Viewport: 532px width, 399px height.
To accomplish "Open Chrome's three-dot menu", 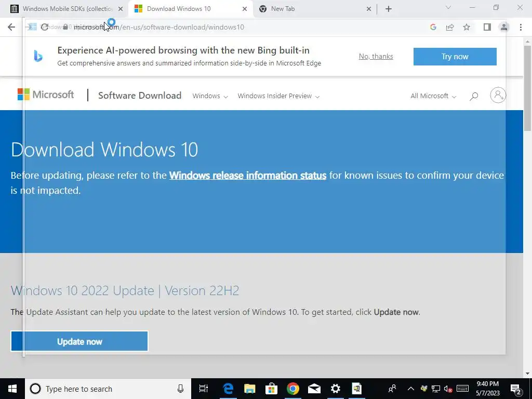I will click(521, 27).
